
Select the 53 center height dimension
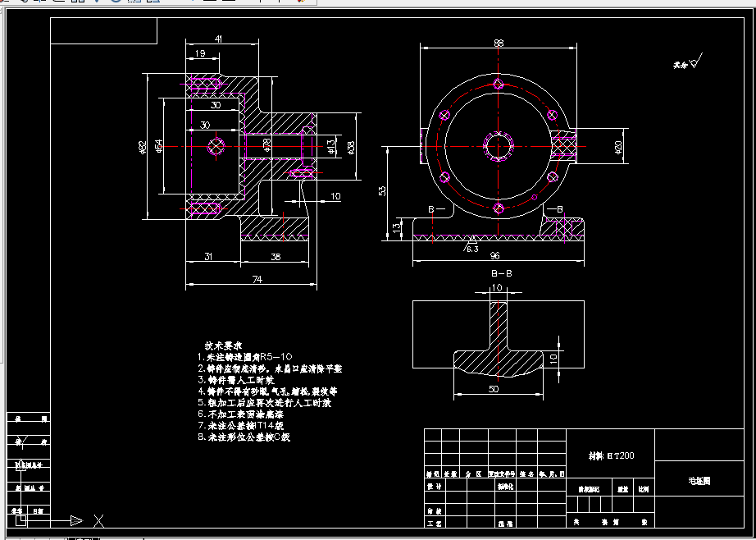pos(382,190)
